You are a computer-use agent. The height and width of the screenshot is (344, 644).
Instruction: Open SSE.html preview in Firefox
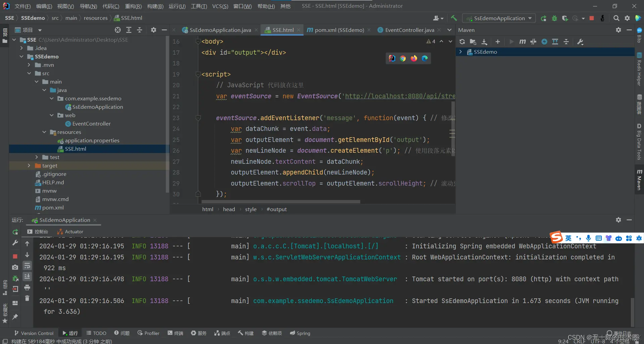(414, 58)
